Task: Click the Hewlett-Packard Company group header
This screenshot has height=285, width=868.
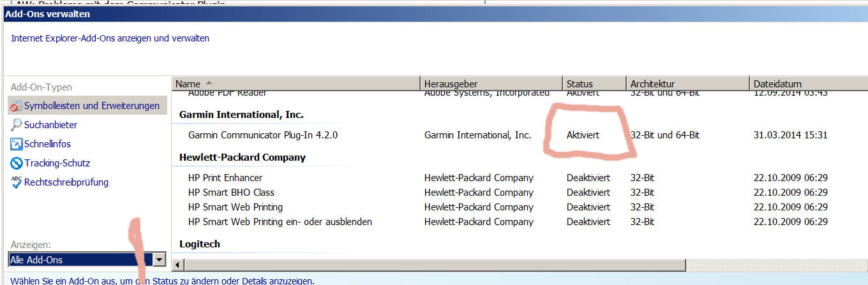Action: [x=243, y=157]
